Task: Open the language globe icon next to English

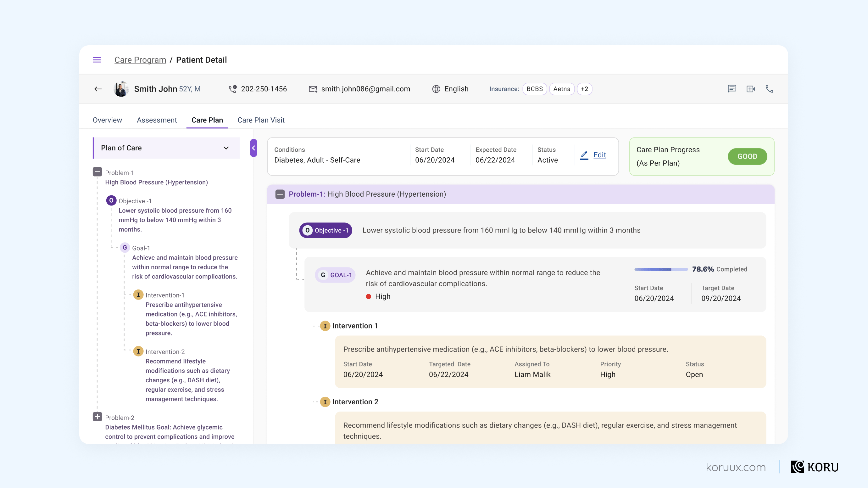Action: pos(436,89)
